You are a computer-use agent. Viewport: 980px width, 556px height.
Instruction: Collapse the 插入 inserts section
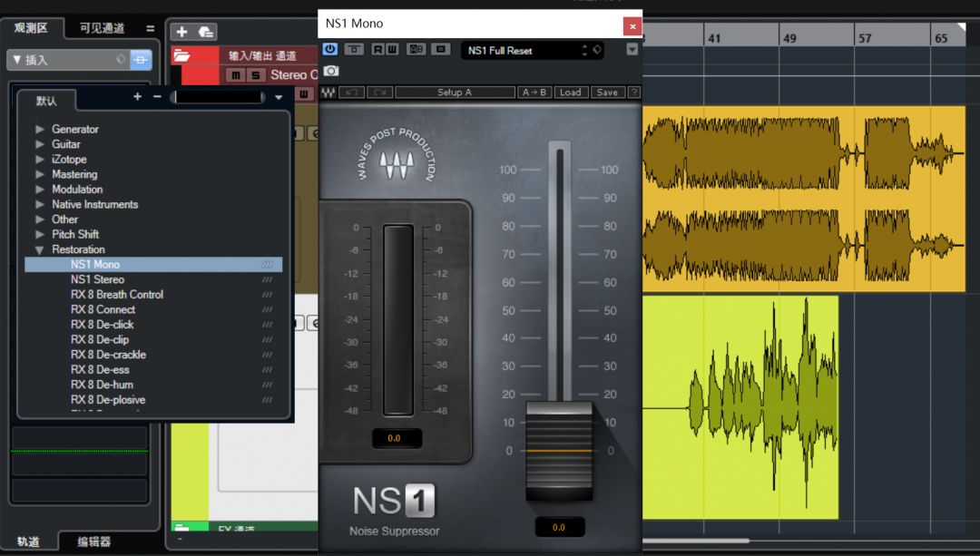pyautogui.click(x=17, y=60)
